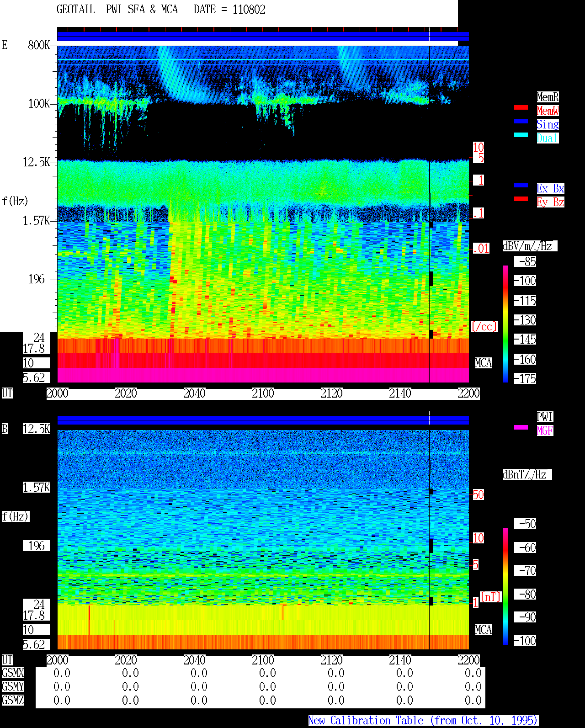585x728 pixels.
Task: Select the MGF legend label
Action: coord(545,430)
